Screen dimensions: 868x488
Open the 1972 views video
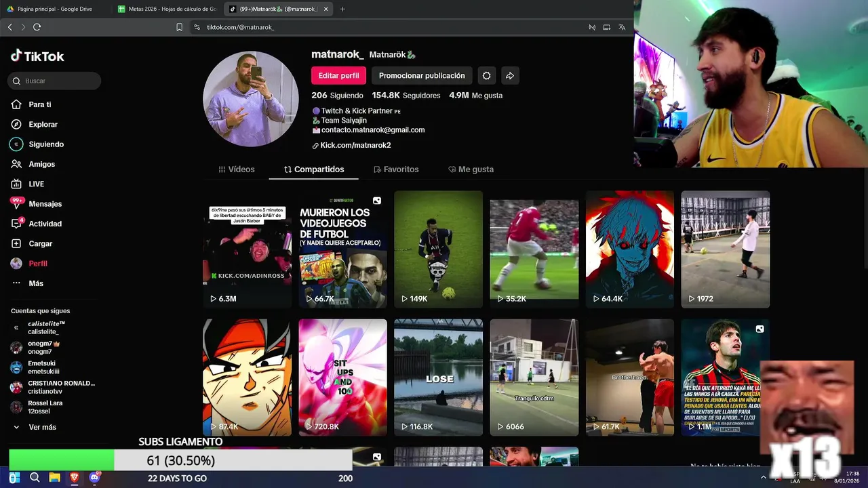coord(725,249)
